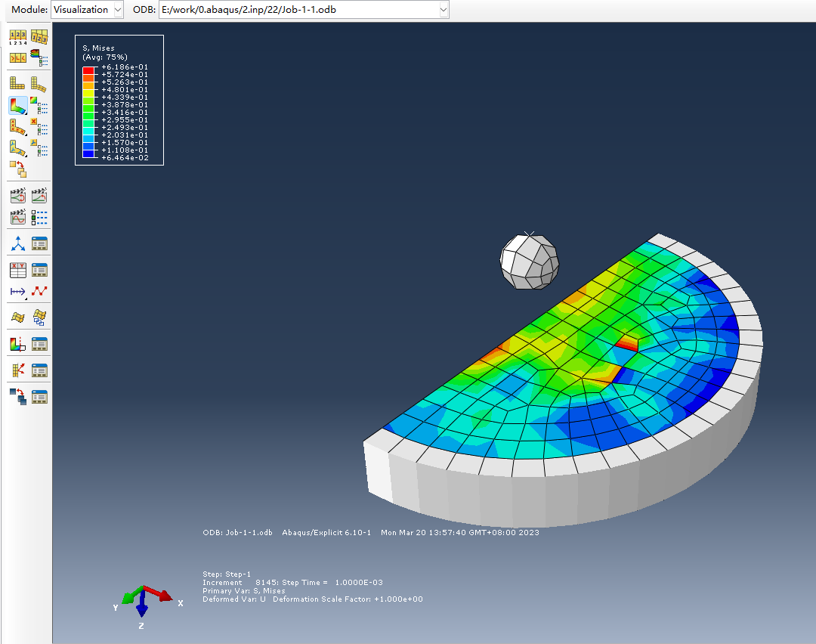This screenshot has height=644, width=816.
Task: Select the Plot Undeformed Shape tool
Action: pyautogui.click(x=17, y=83)
